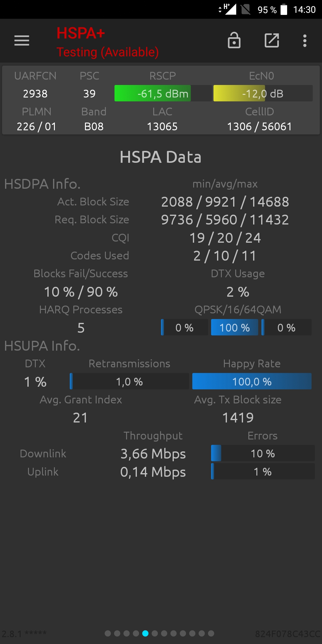Tap the export/share square arrow icon
Viewport: 322px width, 644px height.
click(272, 41)
